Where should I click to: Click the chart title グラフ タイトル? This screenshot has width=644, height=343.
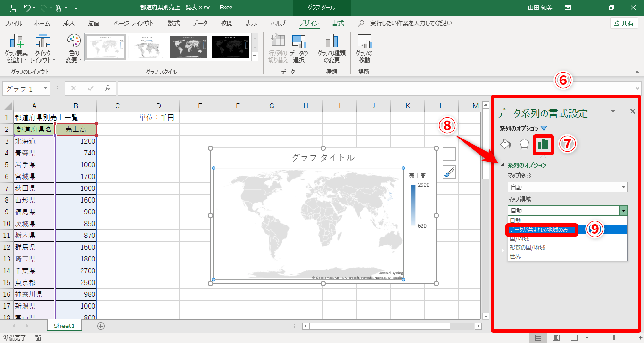coord(323,158)
